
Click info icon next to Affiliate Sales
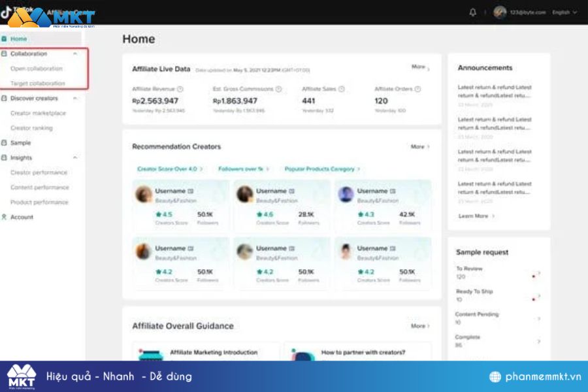coord(341,89)
